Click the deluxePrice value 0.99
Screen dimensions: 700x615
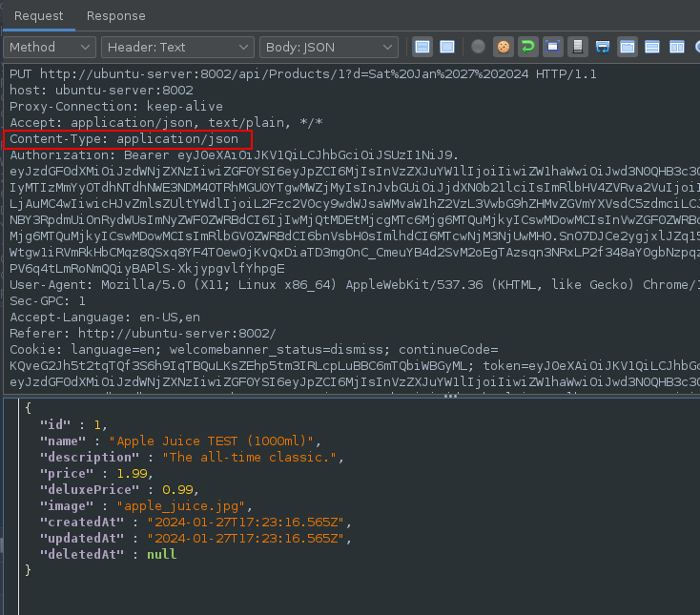[177, 489]
